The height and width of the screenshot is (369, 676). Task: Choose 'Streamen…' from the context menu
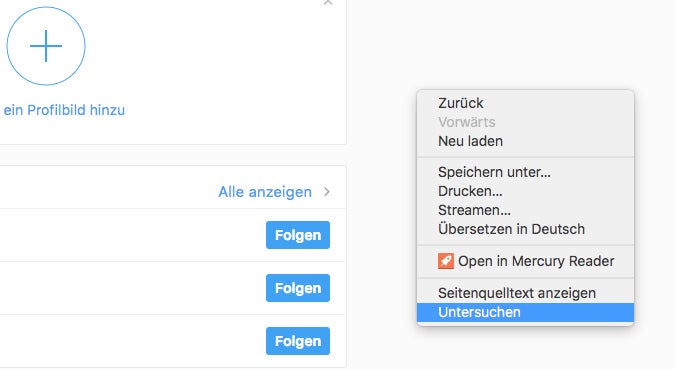(x=525, y=210)
